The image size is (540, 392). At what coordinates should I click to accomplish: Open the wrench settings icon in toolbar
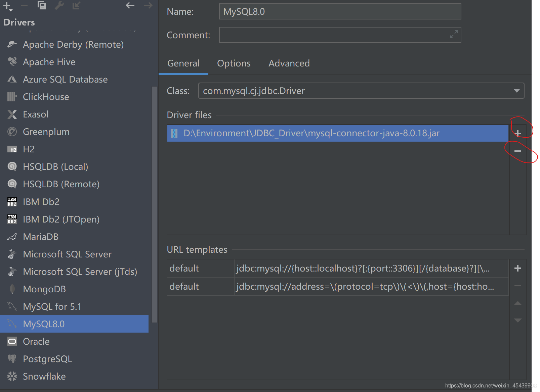coord(59,5)
